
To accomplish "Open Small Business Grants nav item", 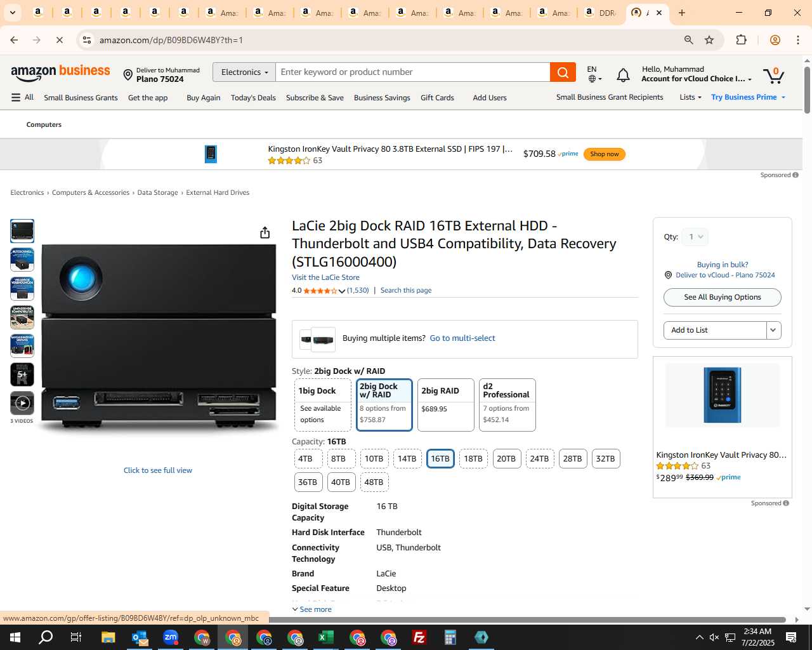I will pos(81,98).
